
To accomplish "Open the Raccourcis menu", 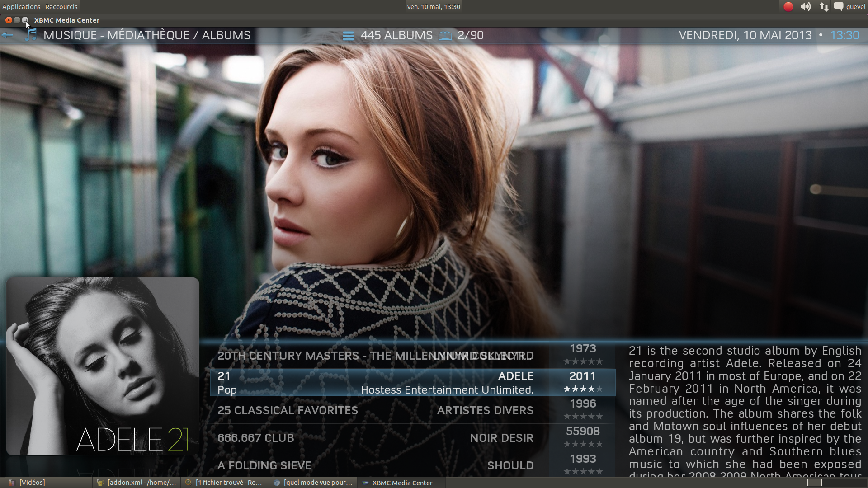I will (x=61, y=7).
